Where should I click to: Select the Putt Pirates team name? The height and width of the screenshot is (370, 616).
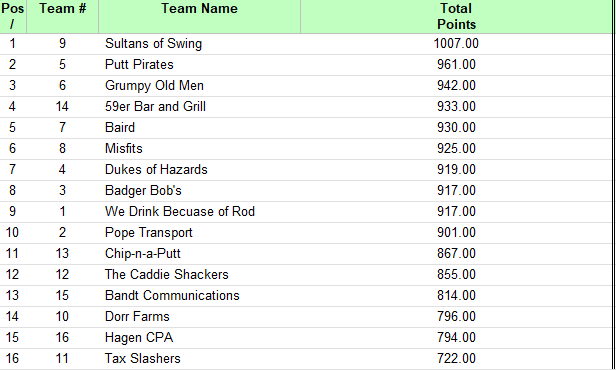pyautogui.click(x=139, y=65)
